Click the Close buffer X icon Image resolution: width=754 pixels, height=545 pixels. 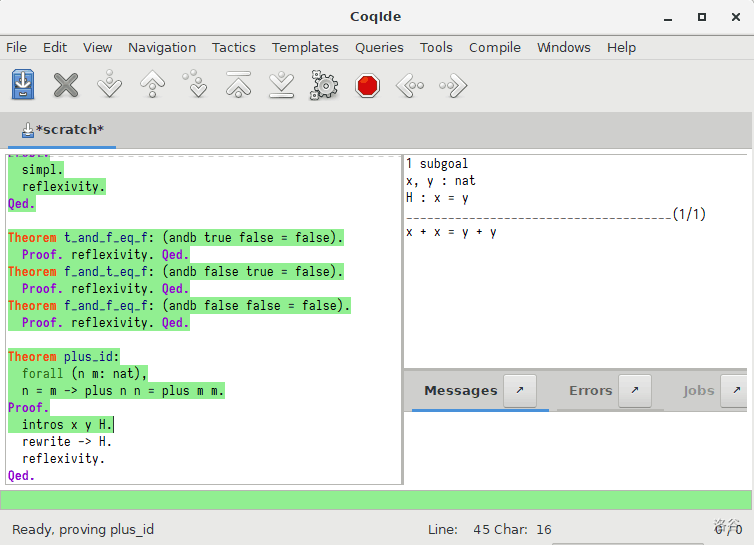pos(66,85)
